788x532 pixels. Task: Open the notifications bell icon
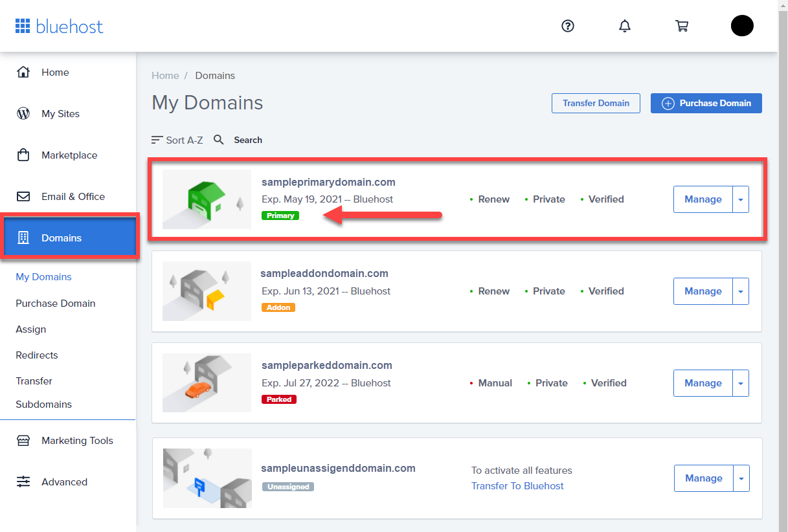(x=625, y=26)
